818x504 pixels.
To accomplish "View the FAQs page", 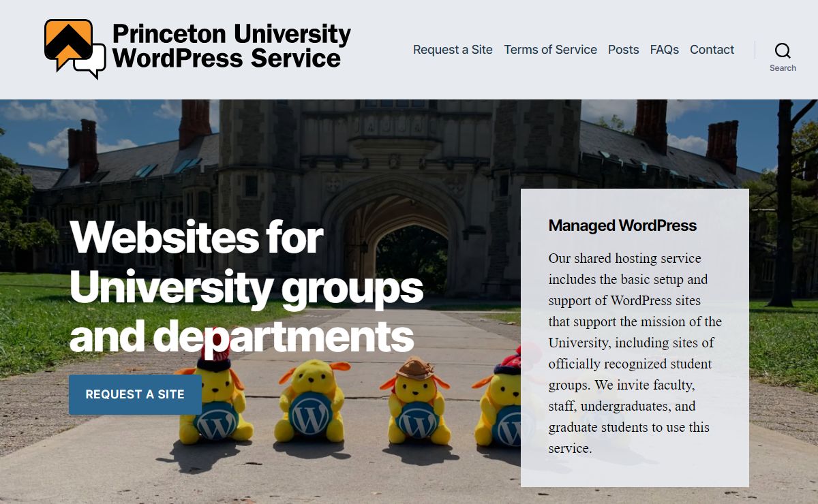I will point(664,50).
